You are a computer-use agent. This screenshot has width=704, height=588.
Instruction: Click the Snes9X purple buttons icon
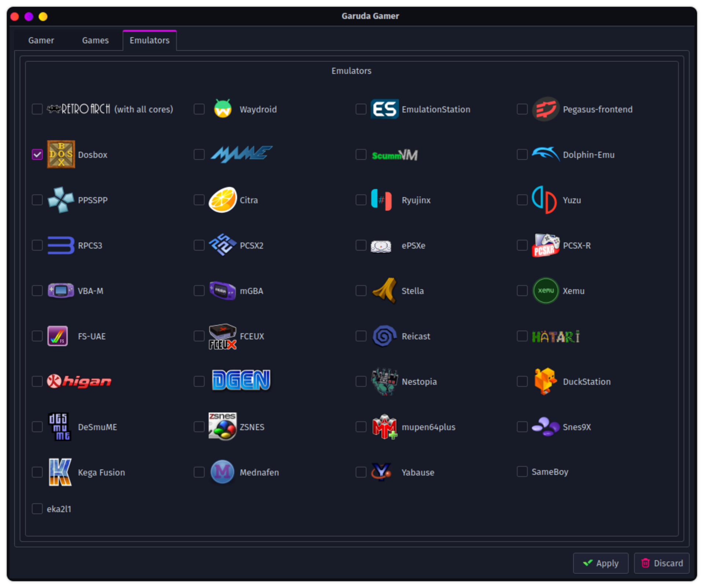(546, 427)
